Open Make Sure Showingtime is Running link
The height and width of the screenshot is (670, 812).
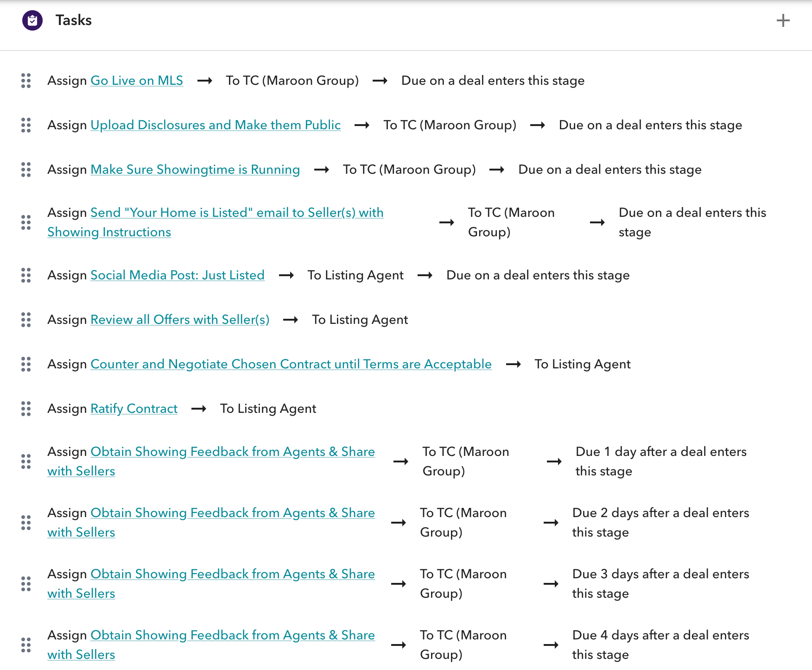click(x=195, y=170)
